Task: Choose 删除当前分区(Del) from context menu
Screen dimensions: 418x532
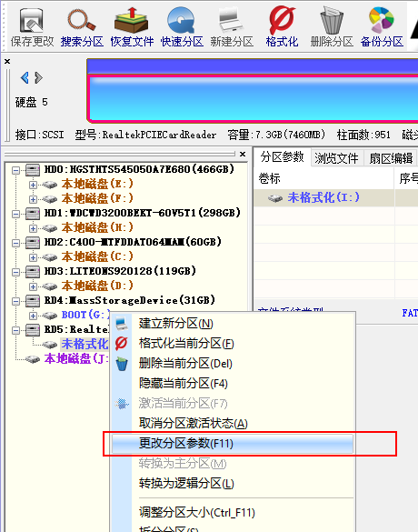Action: [x=233, y=364]
